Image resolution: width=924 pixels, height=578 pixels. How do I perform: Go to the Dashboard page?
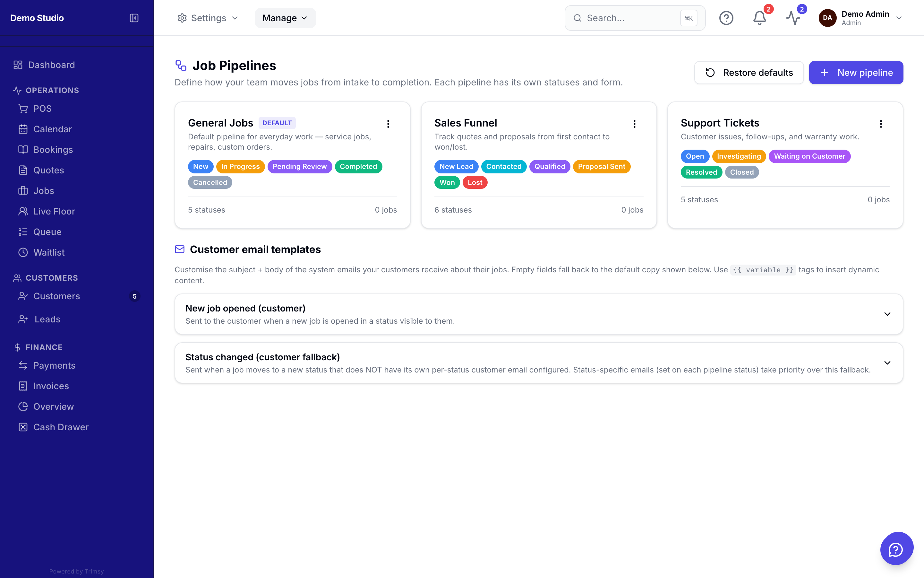pos(52,65)
